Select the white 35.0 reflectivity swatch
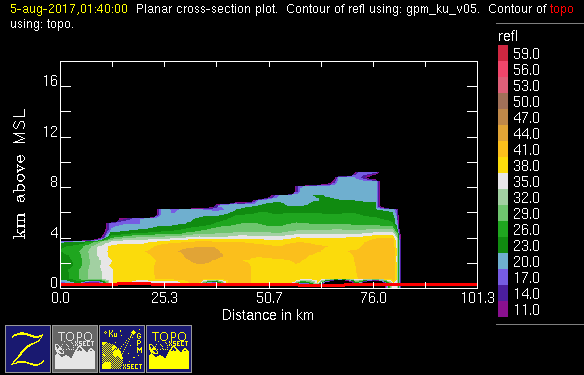584x375 pixels. (x=503, y=181)
